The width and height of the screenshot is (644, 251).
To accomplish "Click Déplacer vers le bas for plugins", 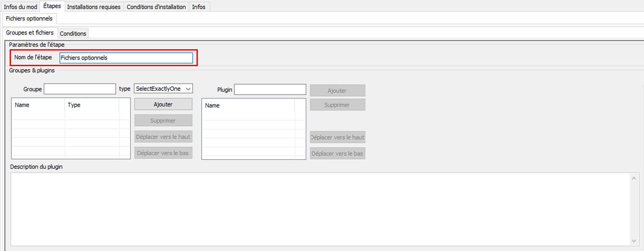I will (337, 154).
